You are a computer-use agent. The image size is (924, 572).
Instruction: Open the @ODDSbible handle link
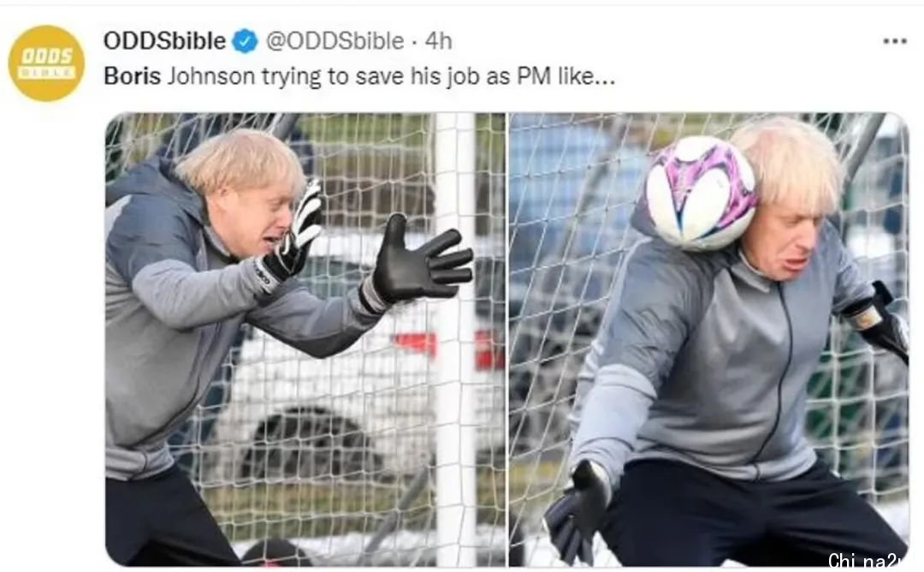pyautogui.click(x=335, y=41)
